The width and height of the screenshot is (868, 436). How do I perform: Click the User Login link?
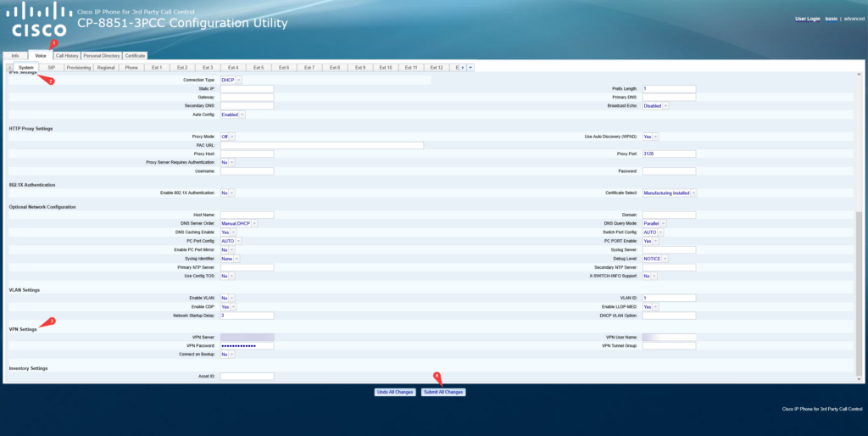click(x=808, y=19)
